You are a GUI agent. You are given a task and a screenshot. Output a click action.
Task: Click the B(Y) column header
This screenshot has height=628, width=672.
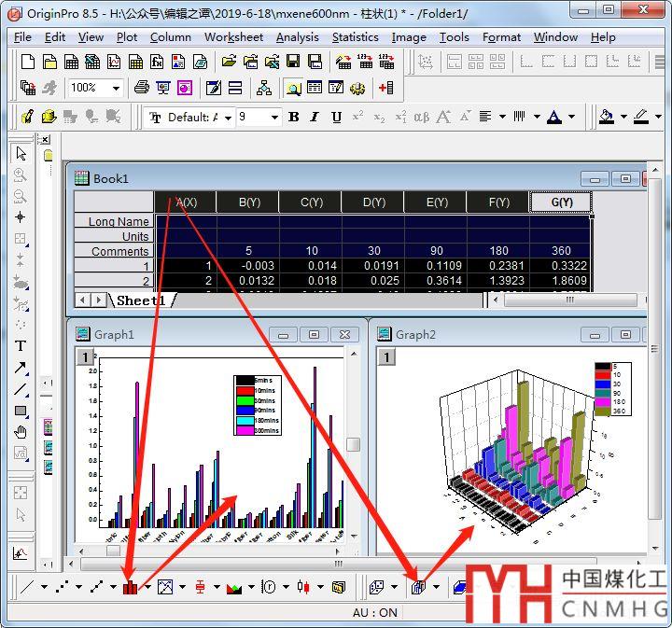point(248,202)
